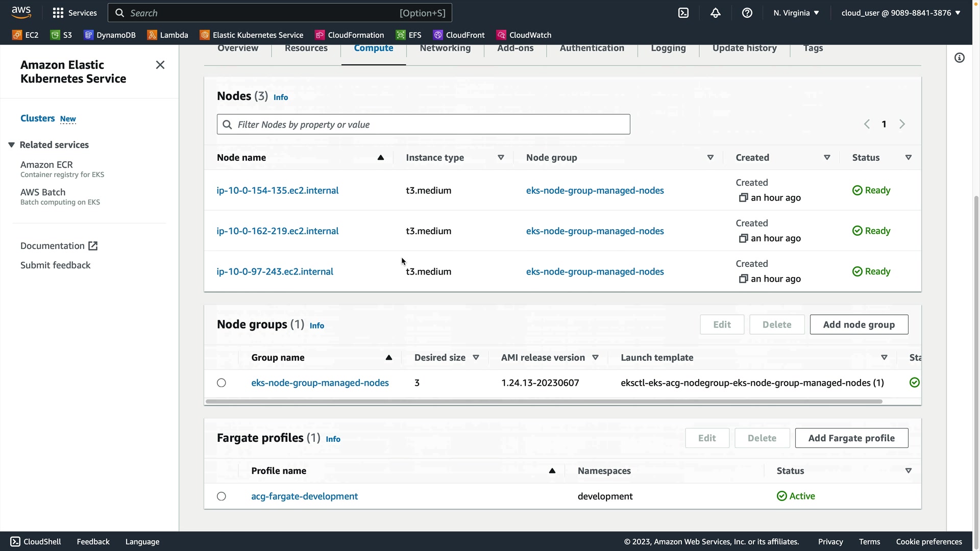
Task: Open the Services grid menu
Action: click(75, 13)
